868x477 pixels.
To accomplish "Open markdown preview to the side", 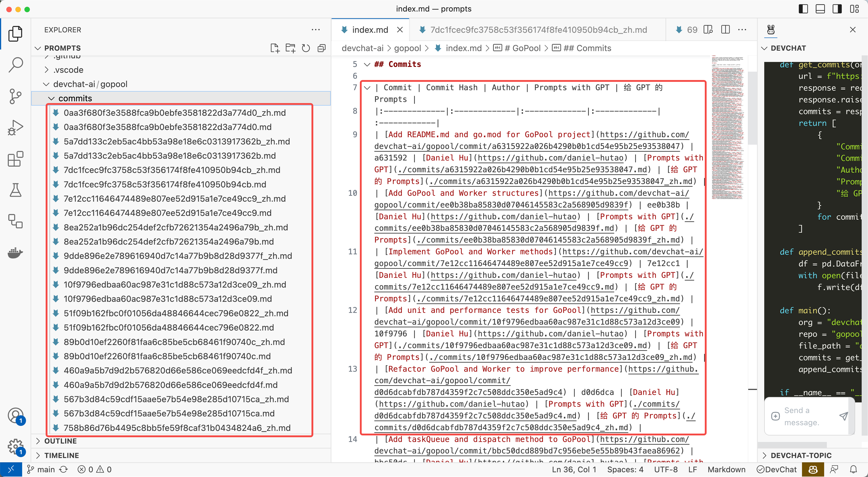I will click(x=708, y=30).
